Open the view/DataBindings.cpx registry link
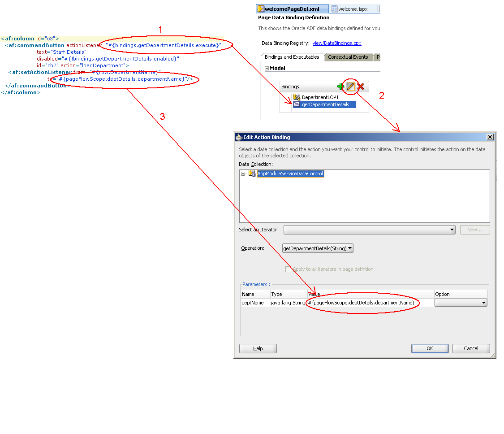 pyautogui.click(x=336, y=43)
